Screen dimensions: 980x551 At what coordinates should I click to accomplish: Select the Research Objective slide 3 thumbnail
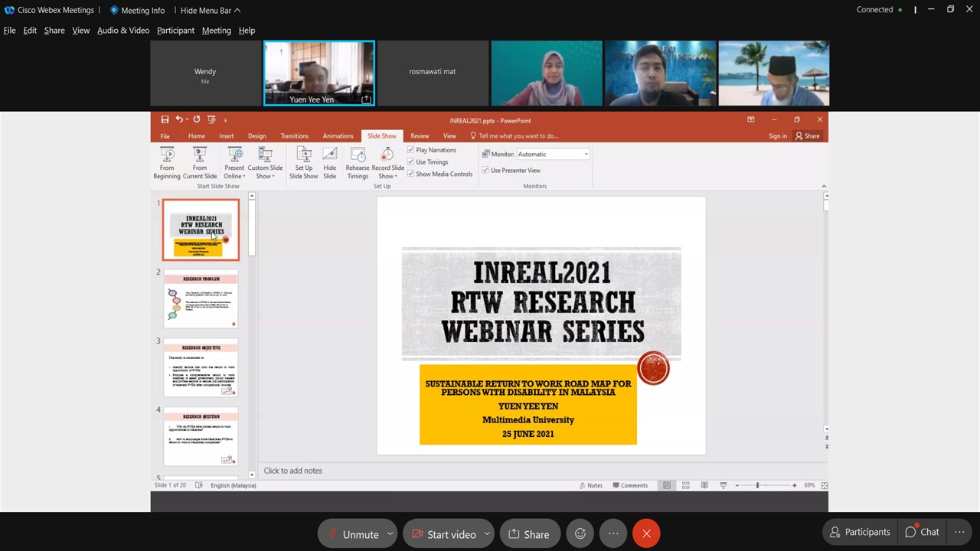coord(201,368)
